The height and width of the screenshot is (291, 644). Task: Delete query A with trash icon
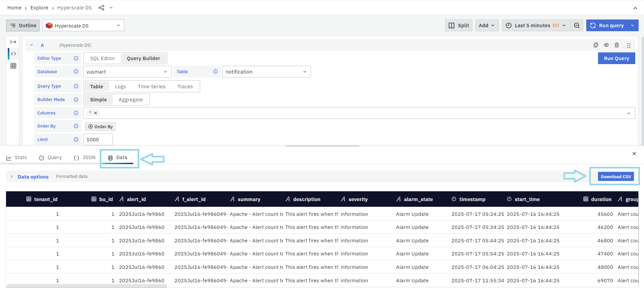pos(617,45)
